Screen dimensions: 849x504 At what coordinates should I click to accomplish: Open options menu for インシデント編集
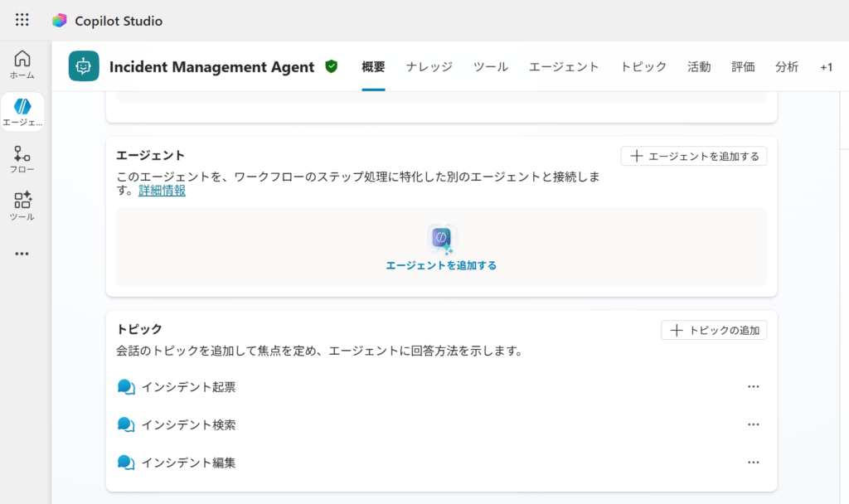[x=753, y=463]
